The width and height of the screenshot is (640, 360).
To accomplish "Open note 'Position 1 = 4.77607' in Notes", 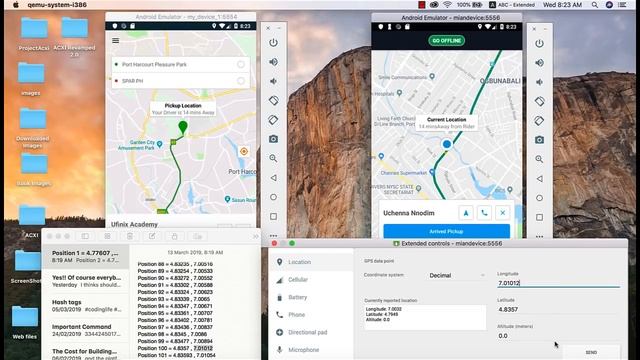I will pos(86,256).
